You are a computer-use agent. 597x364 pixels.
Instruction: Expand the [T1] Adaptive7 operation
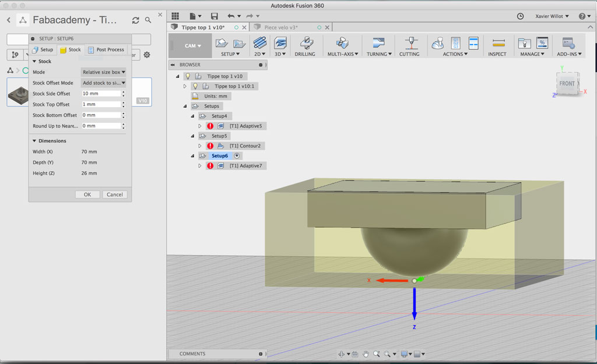199,166
